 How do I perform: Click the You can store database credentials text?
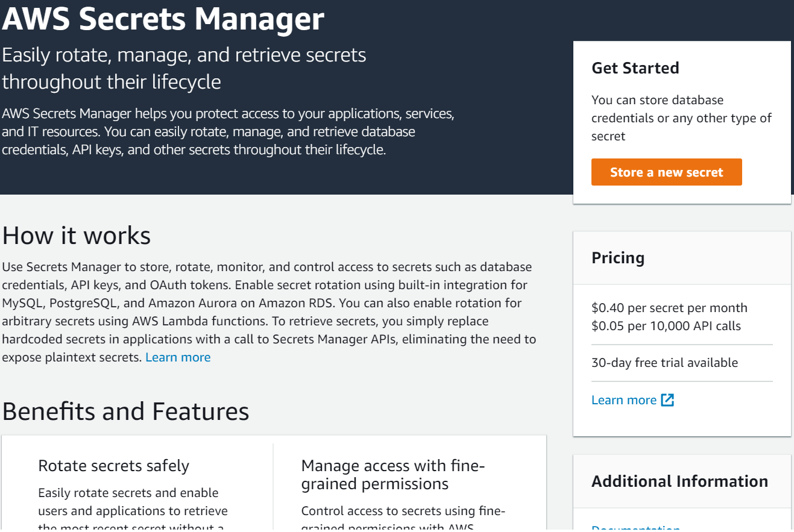point(681,118)
